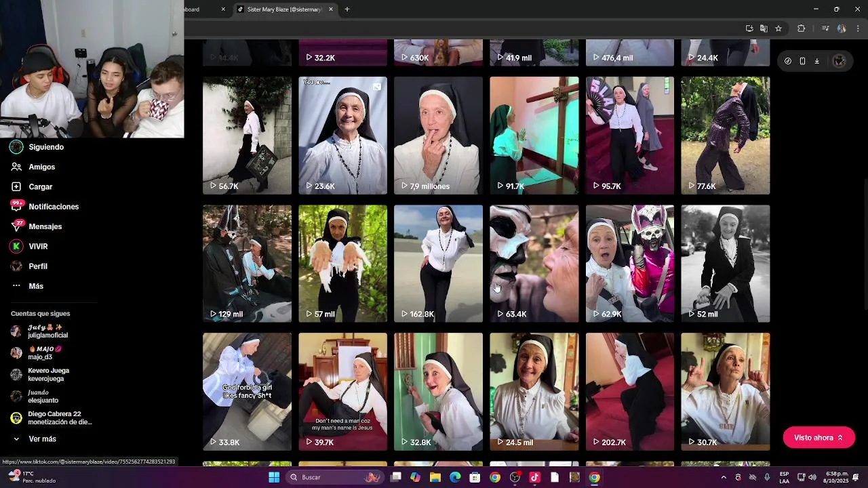
Task: Open video thumbnail with 129 mil views
Action: (x=247, y=264)
